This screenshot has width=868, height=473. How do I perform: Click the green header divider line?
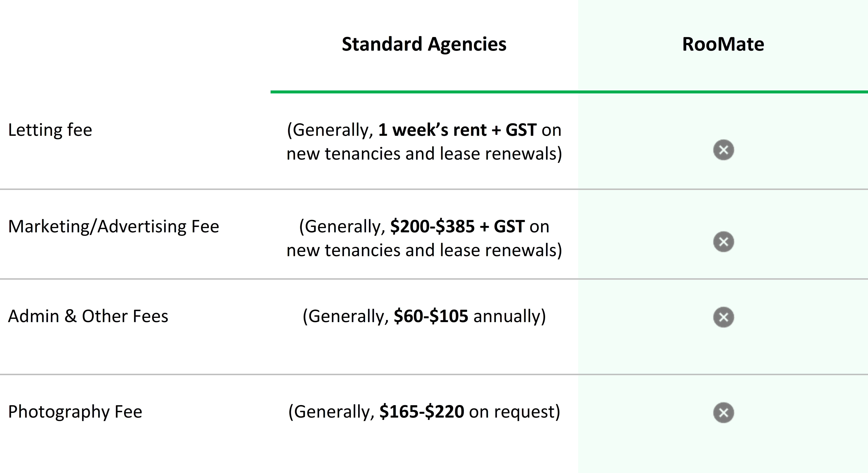click(569, 92)
